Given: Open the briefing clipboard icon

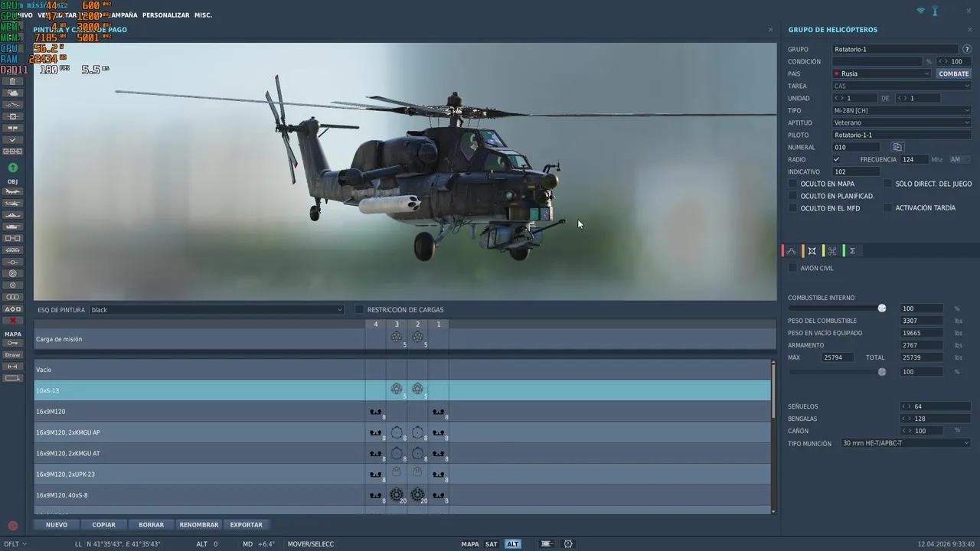Looking at the screenshot, I should (12, 81).
